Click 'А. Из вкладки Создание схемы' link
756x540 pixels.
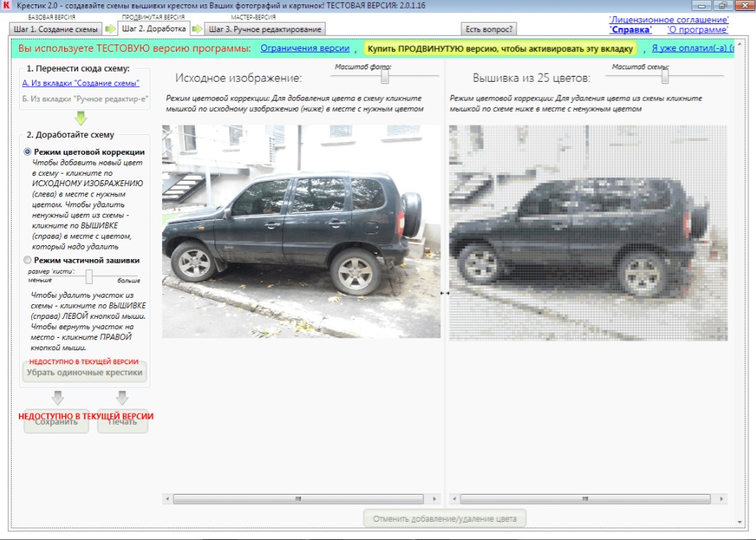(80, 83)
